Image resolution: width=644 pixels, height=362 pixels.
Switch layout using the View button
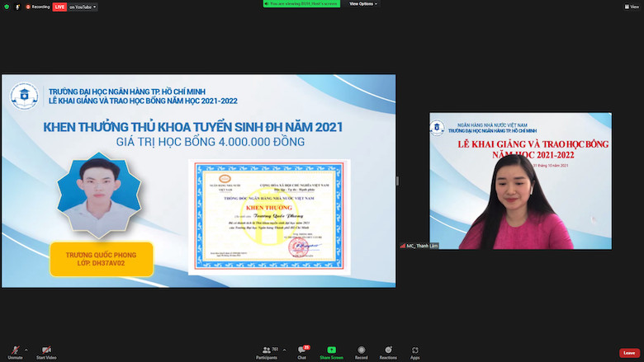(x=631, y=7)
